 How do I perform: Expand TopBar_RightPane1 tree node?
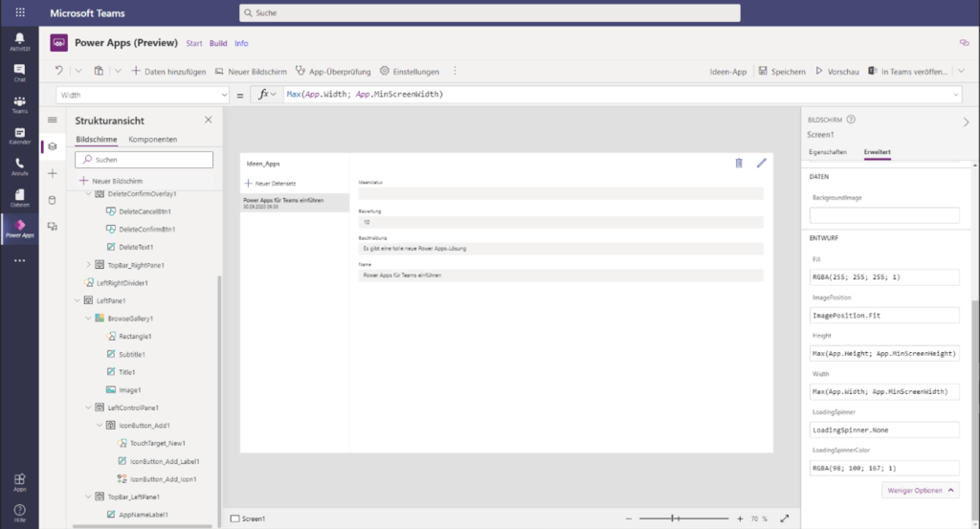pos(88,265)
